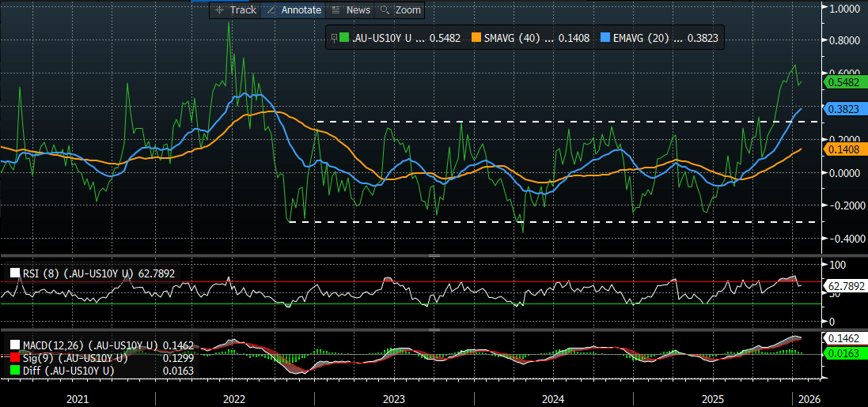Click the 2023 label on time axis
The image size is (868, 407).
click(393, 400)
